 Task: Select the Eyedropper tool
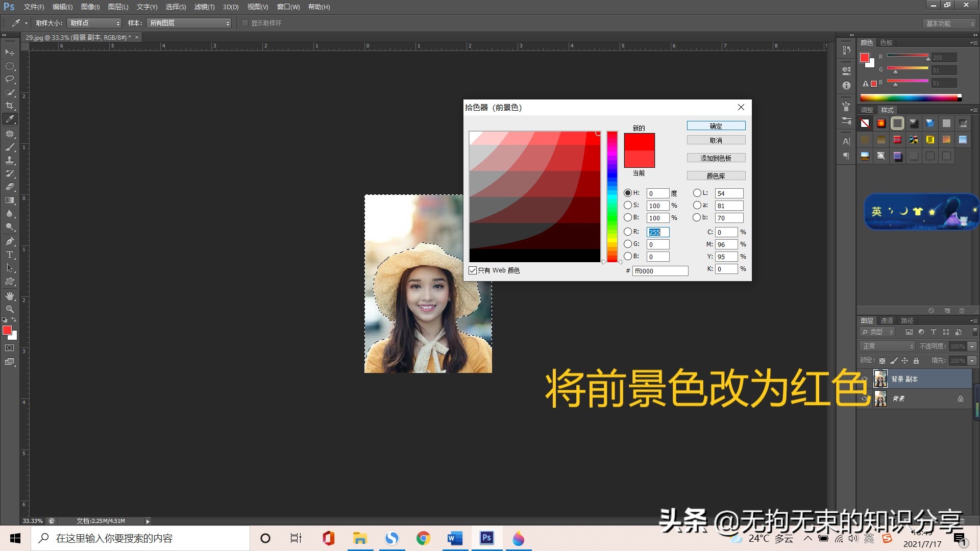10,119
